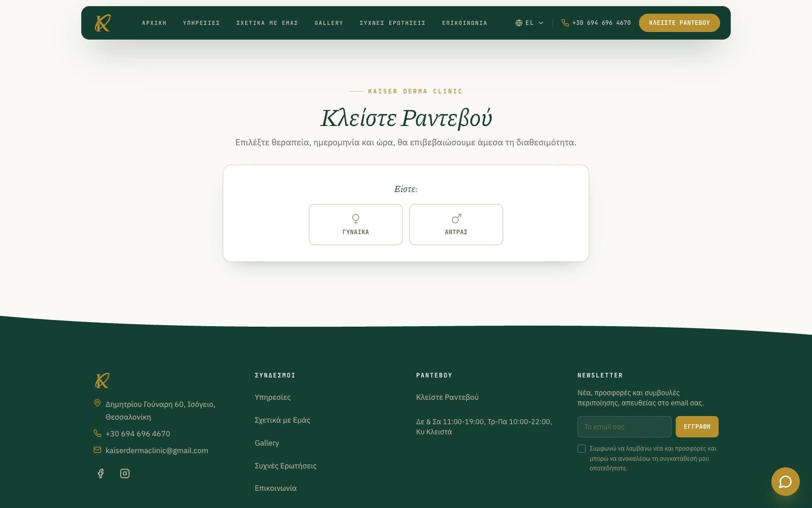Go to ΑΡΧΙΚΗ in the navbar
The image size is (812, 508).
[154, 23]
